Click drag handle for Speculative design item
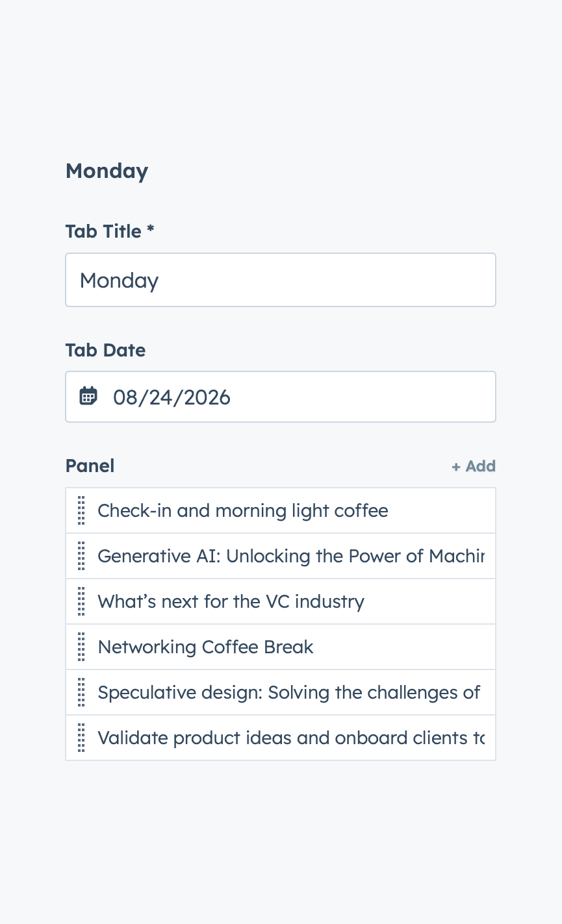Image resolution: width=562 pixels, height=924 pixels. tap(81, 692)
